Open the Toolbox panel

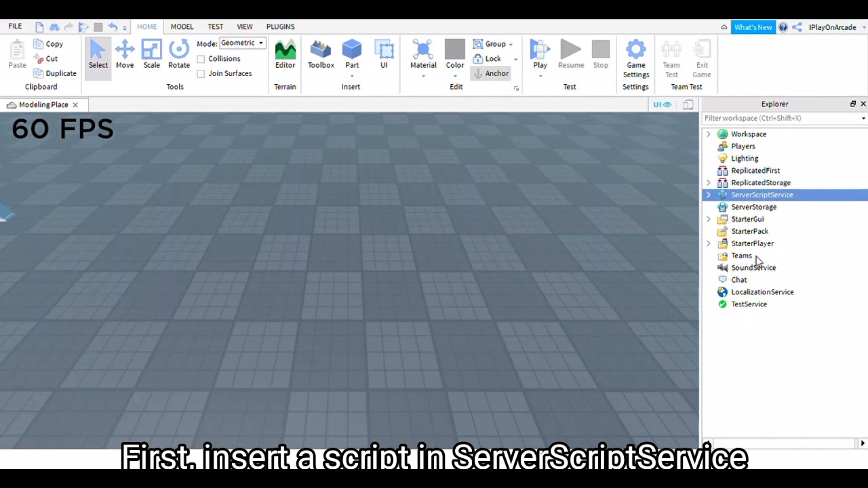click(321, 54)
